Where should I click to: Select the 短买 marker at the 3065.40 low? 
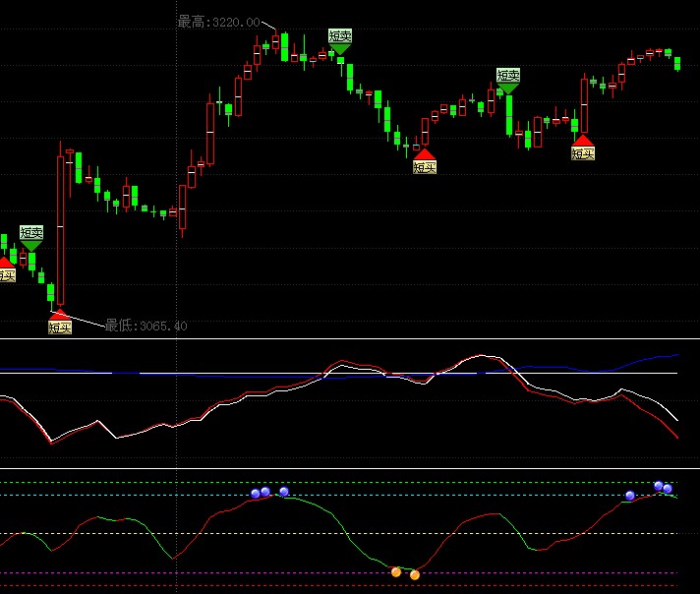60,327
